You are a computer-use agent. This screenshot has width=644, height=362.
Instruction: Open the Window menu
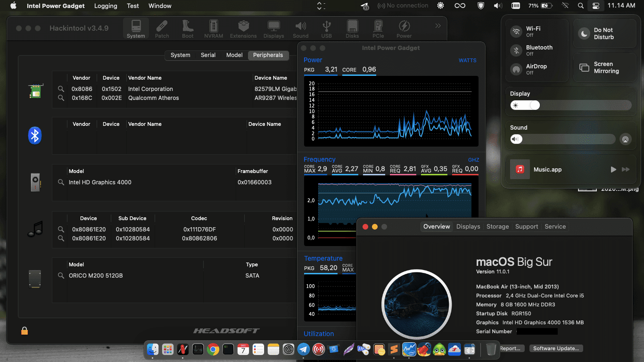(160, 6)
